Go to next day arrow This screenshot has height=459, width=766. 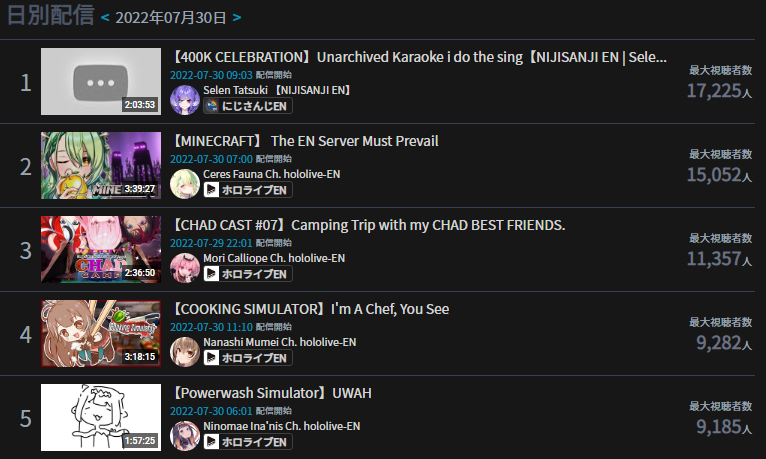point(237,18)
